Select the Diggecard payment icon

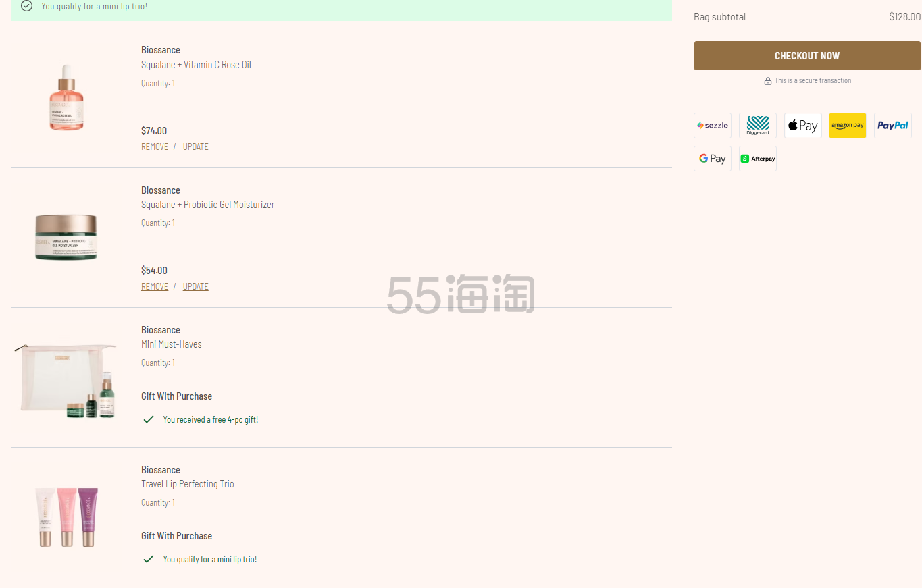tap(758, 126)
